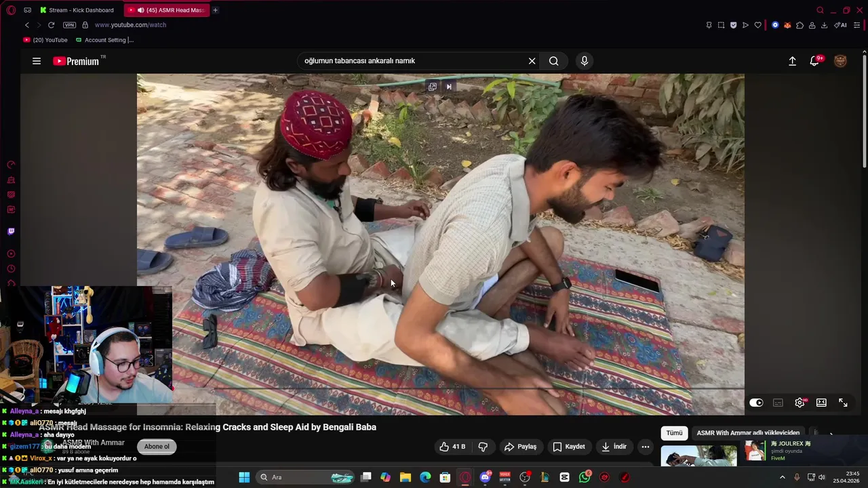
Task: Switch to Stream - Kick Dashboard tab
Action: 77,10
